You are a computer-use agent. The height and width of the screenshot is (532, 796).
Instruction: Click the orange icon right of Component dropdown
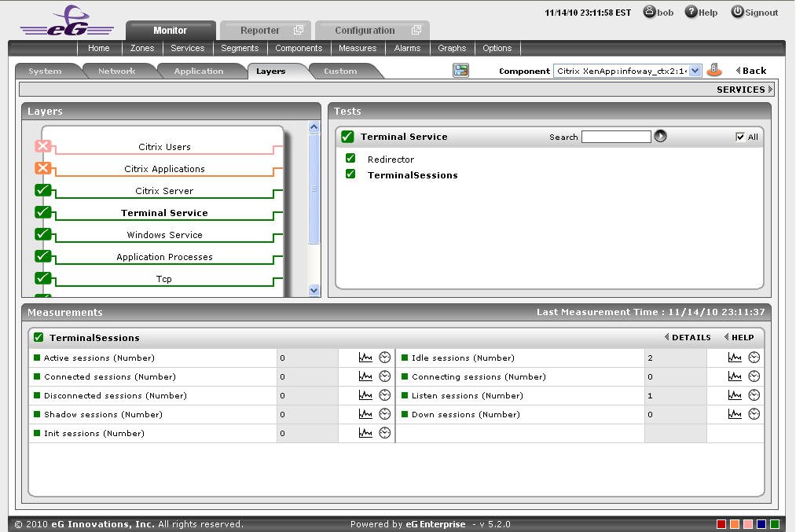(x=714, y=70)
